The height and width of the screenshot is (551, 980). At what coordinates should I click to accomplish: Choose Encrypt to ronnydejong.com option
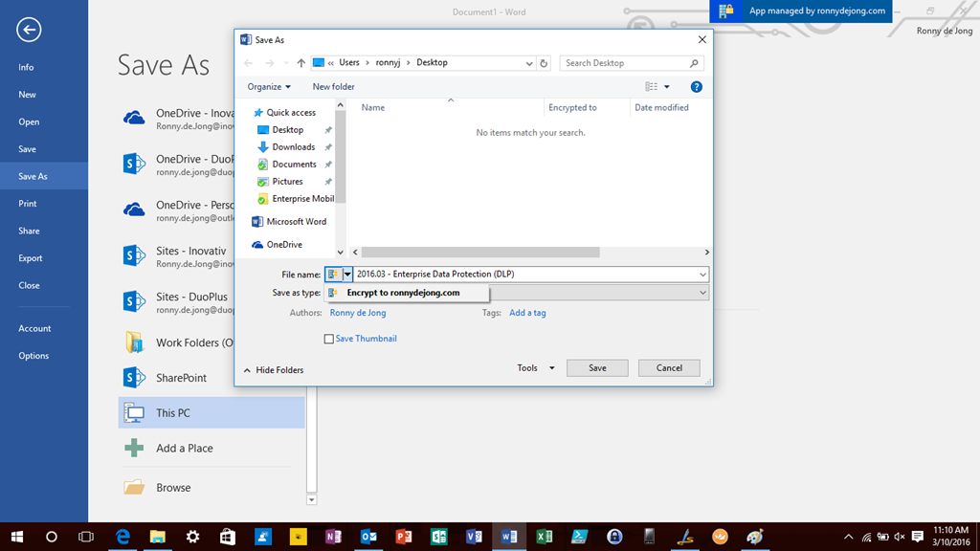[403, 293]
